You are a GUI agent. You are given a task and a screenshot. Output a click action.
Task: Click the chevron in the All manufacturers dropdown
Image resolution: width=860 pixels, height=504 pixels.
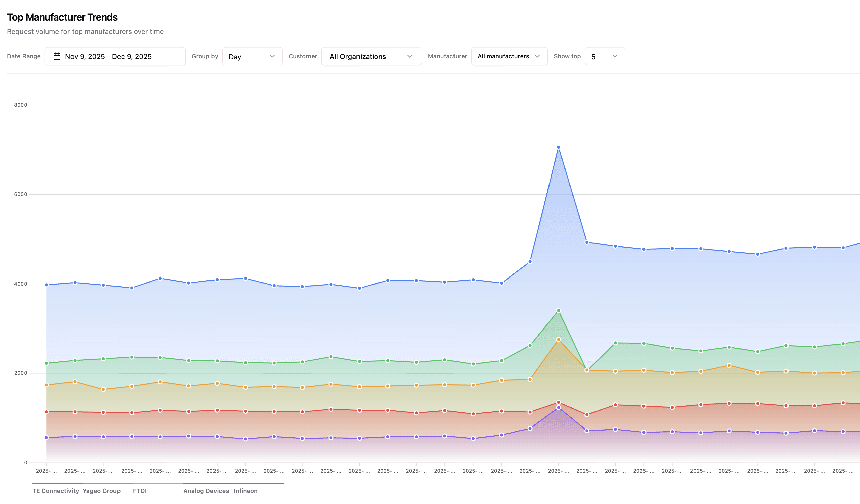537,56
